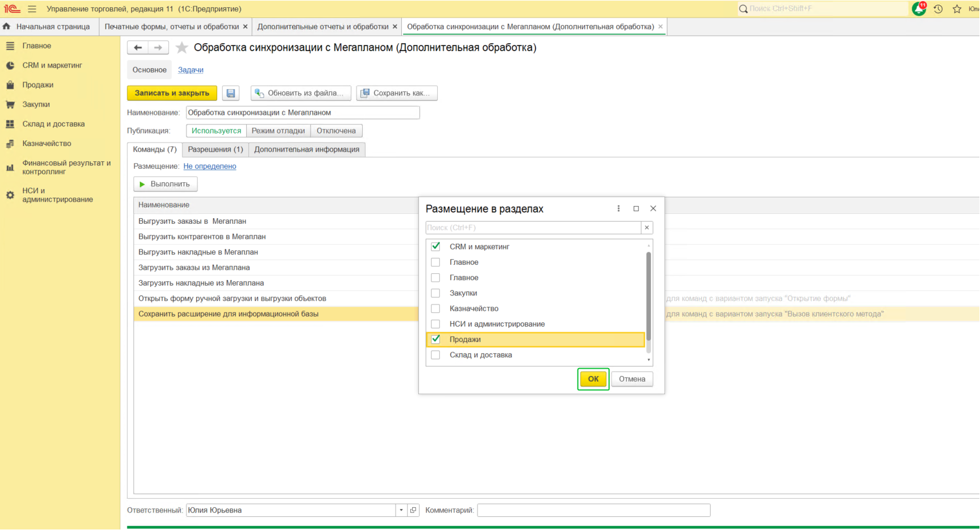Check Закупки checkbox
This screenshot has height=530, width=980.
click(435, 293)
